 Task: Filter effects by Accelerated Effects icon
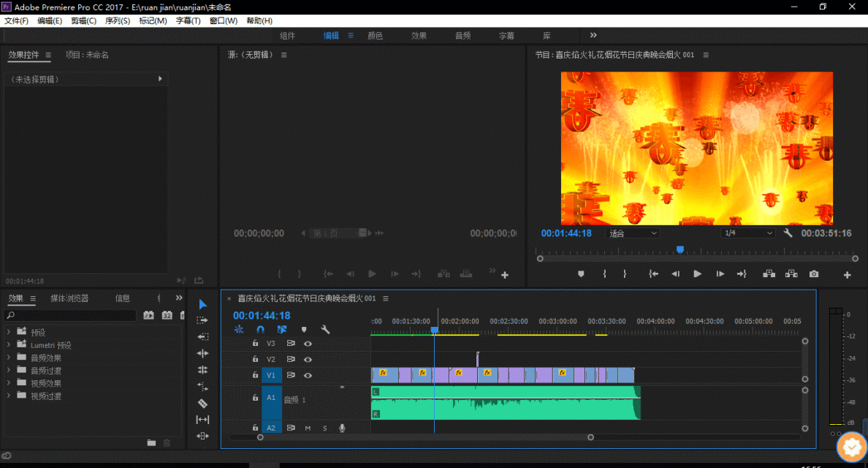pyautogui.click(x=148, y=315)
